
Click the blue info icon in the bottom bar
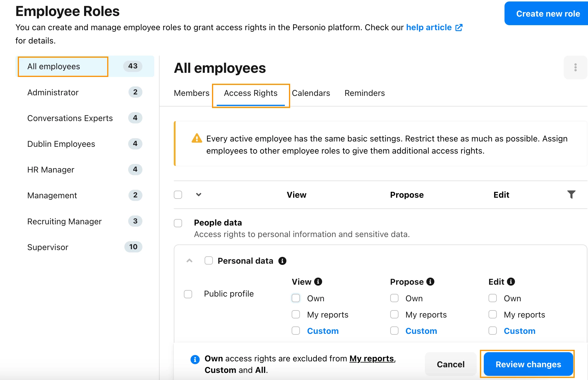[195, 359]
